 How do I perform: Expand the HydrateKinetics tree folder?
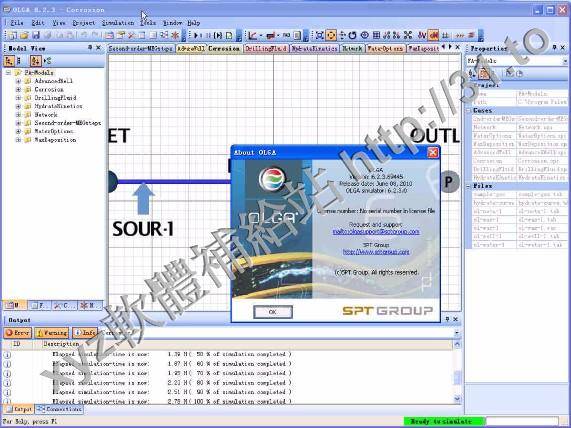pyautogui.click(x=18, y=106)
